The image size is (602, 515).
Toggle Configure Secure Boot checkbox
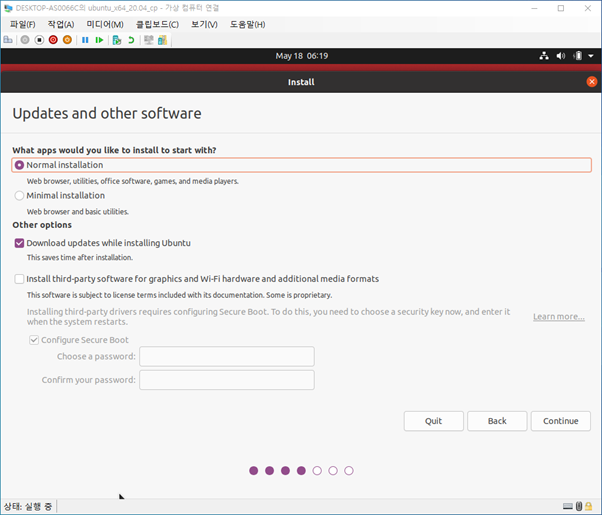[x=34, y=340]
